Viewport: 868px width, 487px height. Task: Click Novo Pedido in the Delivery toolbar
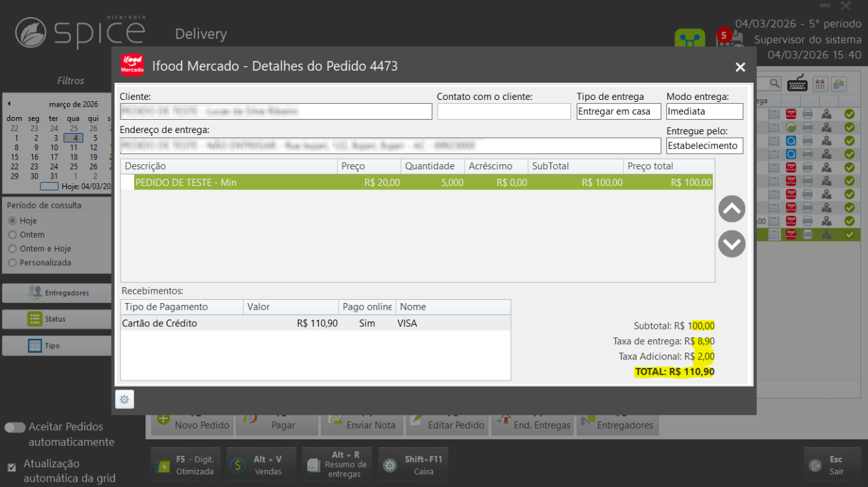pos(192,424)
